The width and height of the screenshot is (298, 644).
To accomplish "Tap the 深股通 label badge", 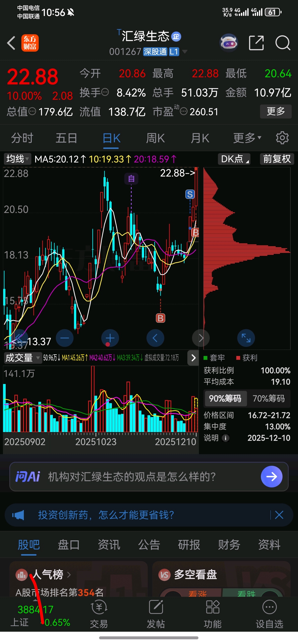I will 155,52.
